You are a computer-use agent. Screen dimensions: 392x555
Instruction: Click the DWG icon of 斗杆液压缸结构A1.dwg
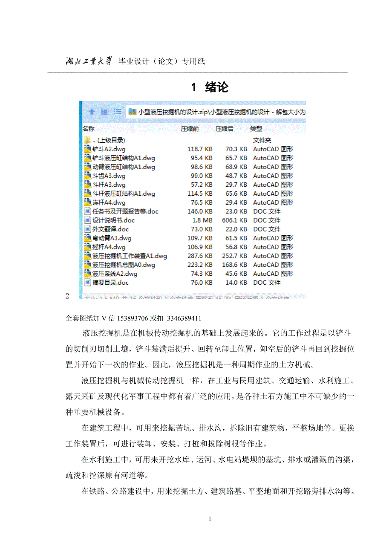point(88,194)
